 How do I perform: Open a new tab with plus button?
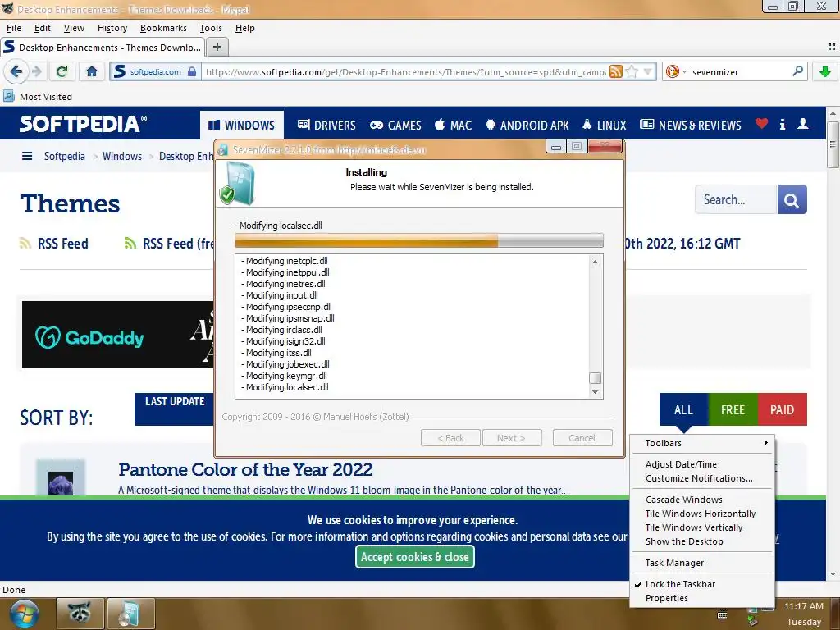pos(217,47)
